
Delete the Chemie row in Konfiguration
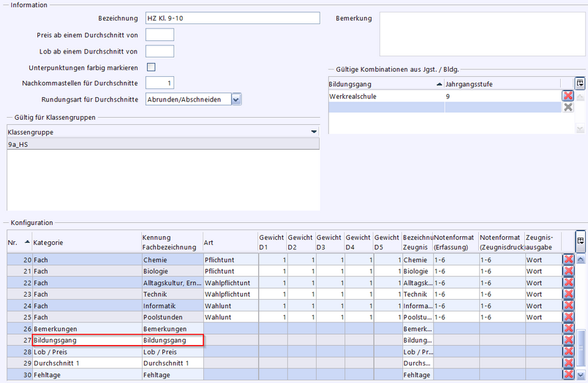(x=568, y=259)
